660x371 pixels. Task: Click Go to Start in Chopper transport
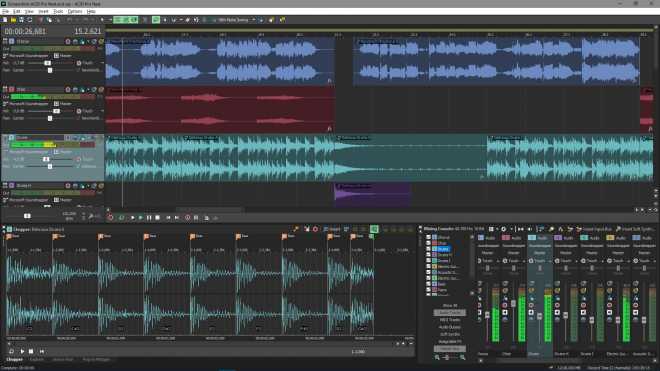[42, 351]
